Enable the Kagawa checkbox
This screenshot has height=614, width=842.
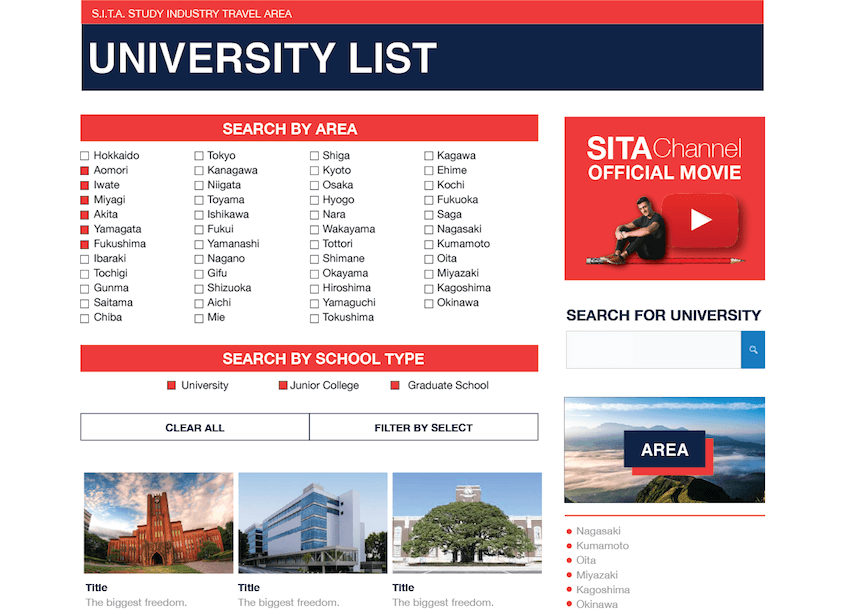click(x=429, y=156)
